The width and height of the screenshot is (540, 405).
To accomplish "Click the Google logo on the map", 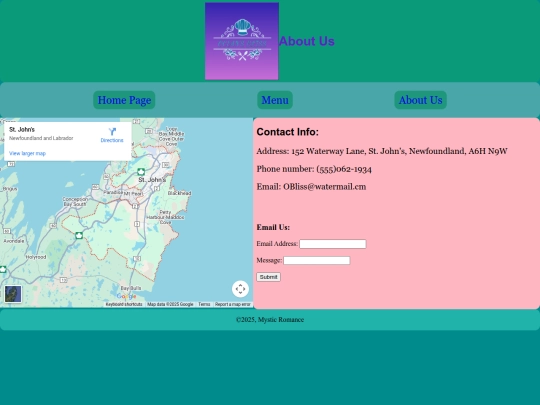I will 126,296.
